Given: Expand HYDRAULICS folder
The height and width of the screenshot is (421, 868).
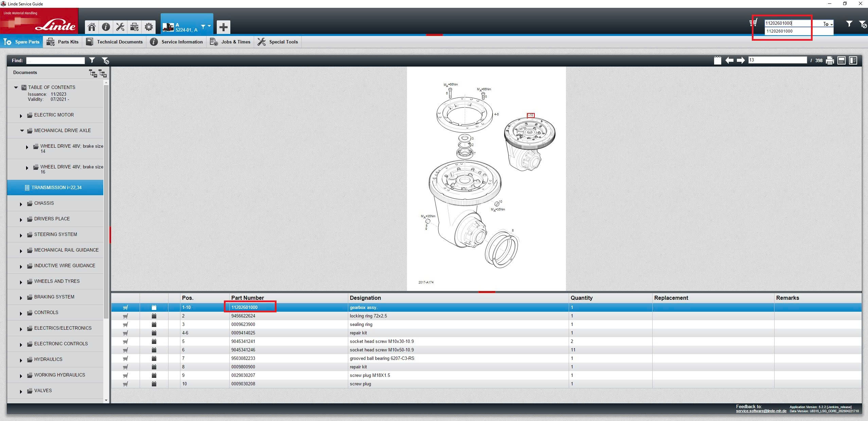Looking at the screenshot, I should point(21,360).
